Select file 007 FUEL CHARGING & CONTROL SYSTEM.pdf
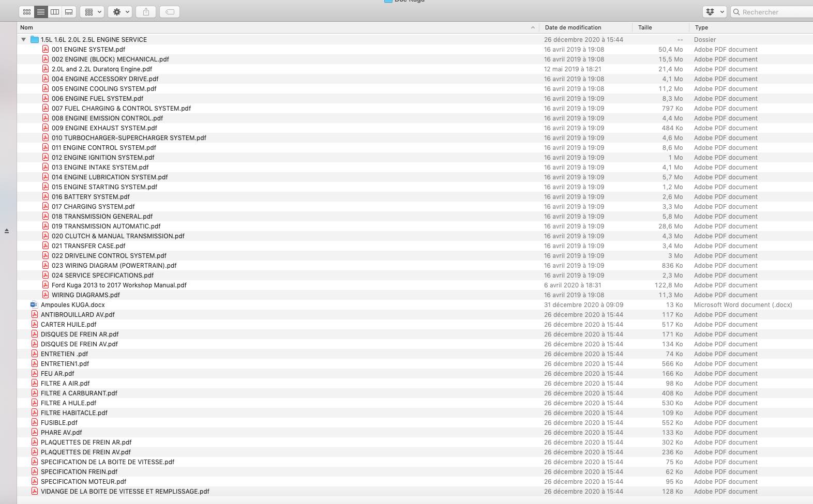The height and width of the screenshot is (504, 813). [x=121, y=108]
